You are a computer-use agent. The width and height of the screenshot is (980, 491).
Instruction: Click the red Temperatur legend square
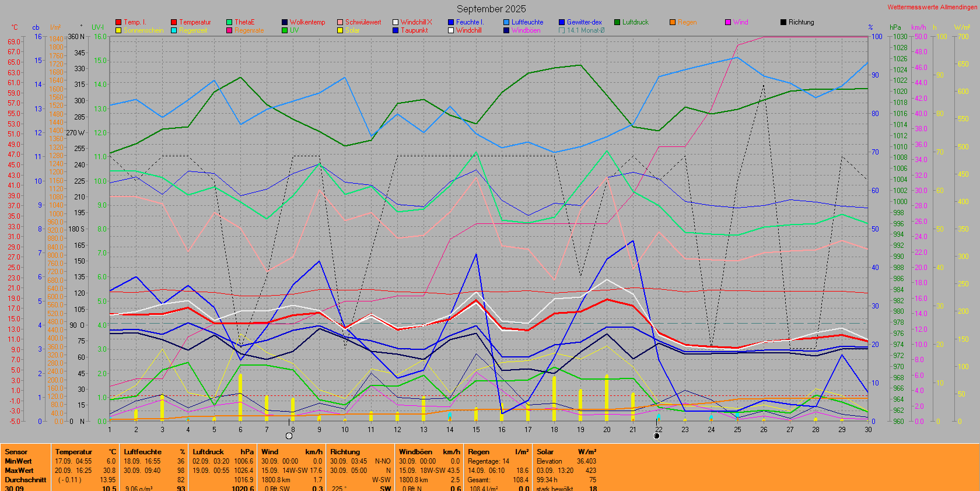(174, 22)
